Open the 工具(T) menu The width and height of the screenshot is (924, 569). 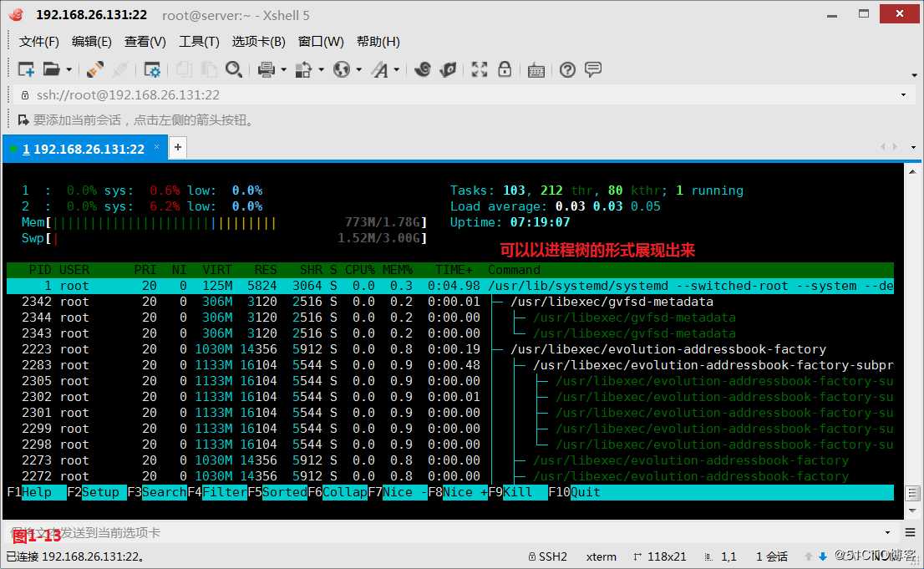click(x=199, y=41)
